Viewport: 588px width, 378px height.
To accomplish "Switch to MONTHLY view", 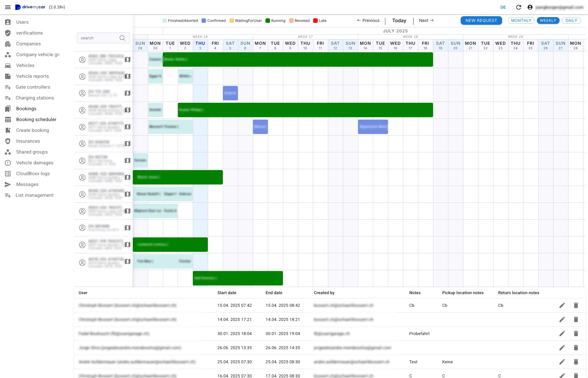I will (x=521, y=20).
